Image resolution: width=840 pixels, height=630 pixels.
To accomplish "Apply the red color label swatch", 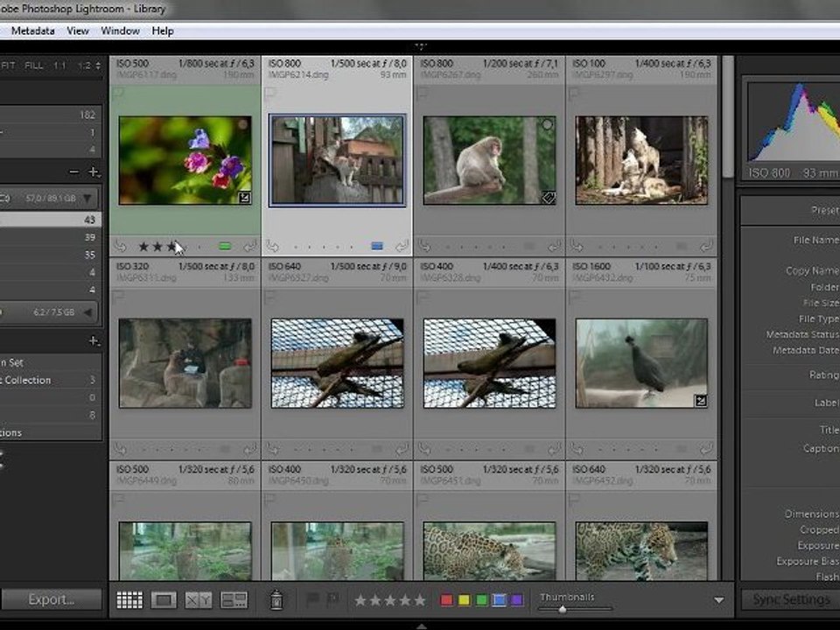I will [x=446, y=600].
